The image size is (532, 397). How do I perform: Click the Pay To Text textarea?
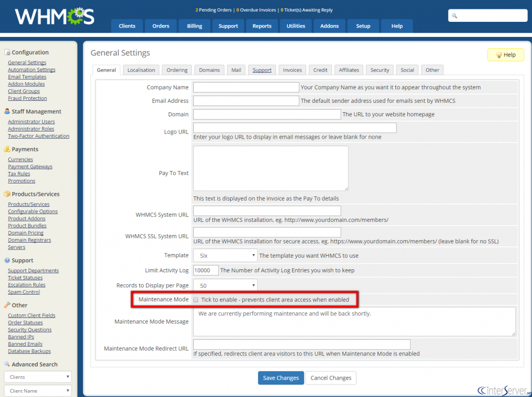(271, 168)
